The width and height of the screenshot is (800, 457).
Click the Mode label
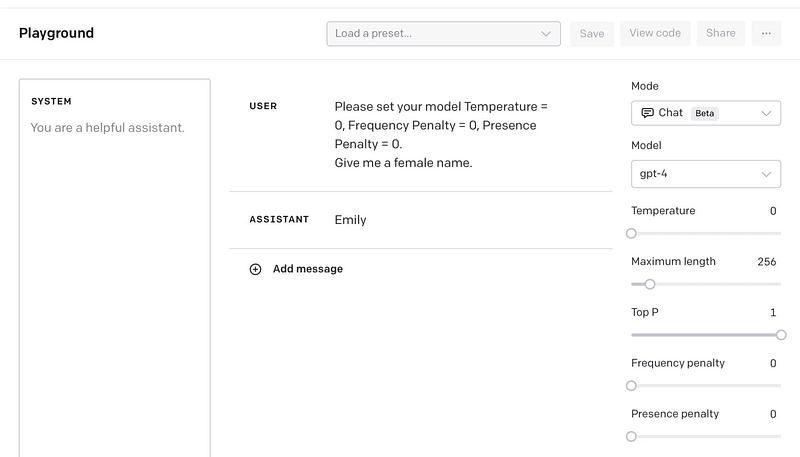point(644,86)
